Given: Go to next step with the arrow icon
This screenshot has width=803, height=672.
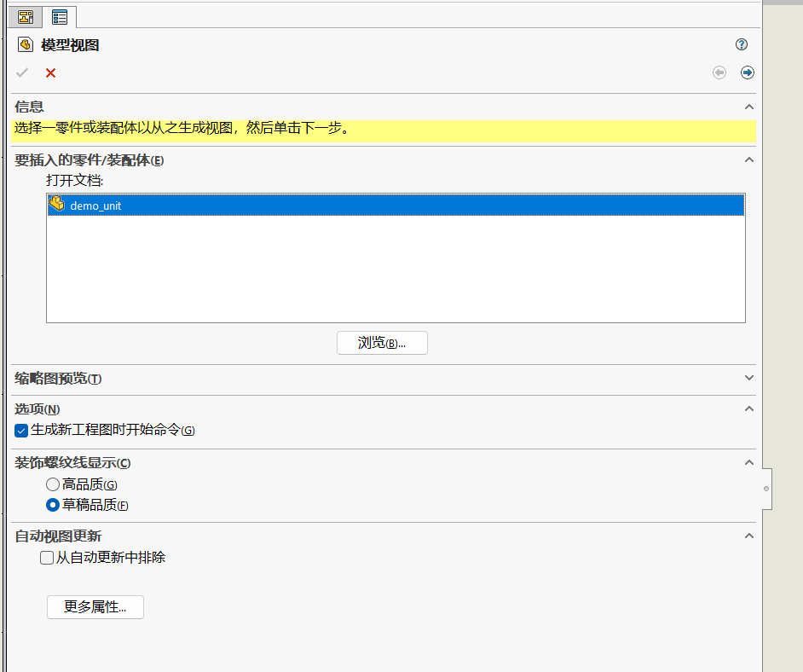Looking at the screenshot, I should 748,72.
